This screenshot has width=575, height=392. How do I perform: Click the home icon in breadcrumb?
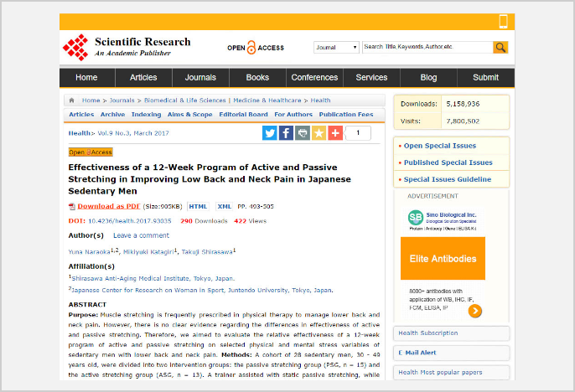(71, 100)
